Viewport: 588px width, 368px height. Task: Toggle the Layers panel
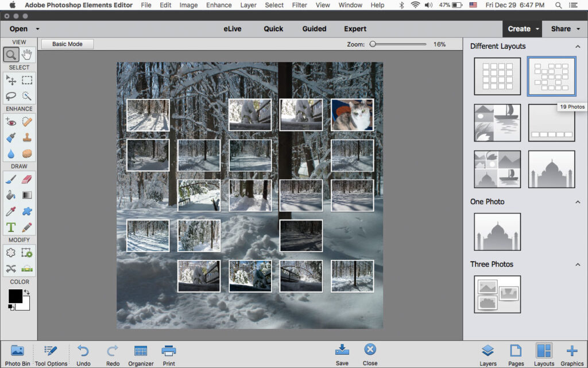pyautogui.click(x=488, y=353)
